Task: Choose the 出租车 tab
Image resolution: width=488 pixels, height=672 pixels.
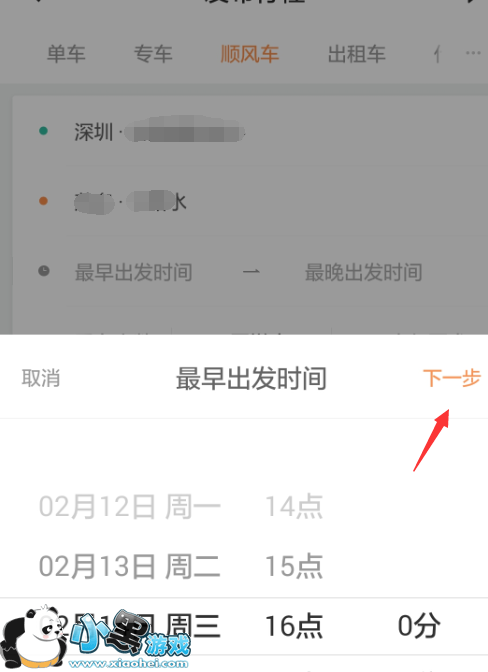Action: [356, 54]
